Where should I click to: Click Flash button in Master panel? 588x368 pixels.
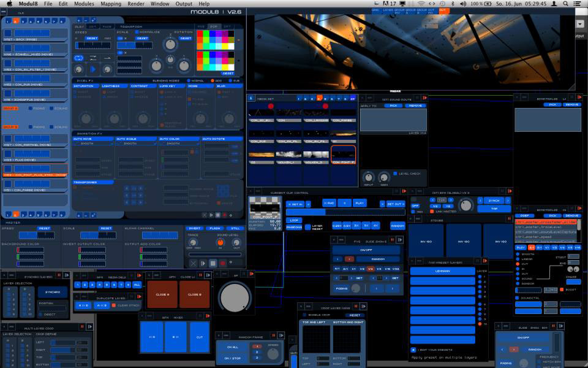tap(215, 228)
